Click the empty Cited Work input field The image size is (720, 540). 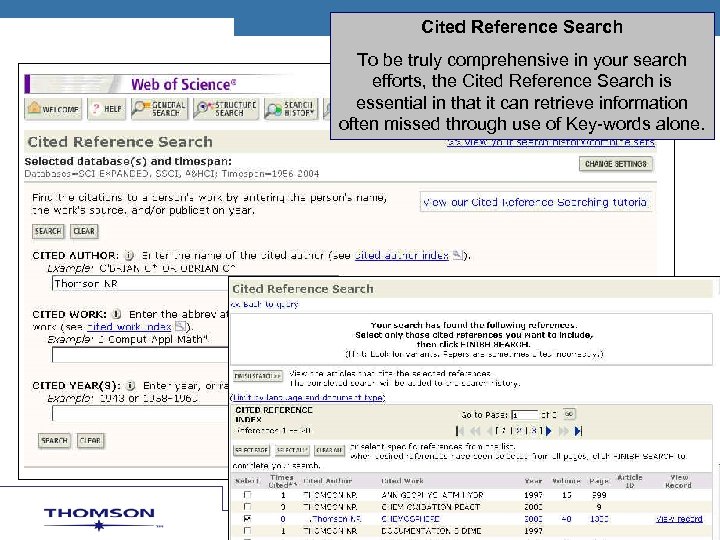(x=140, y=355)
